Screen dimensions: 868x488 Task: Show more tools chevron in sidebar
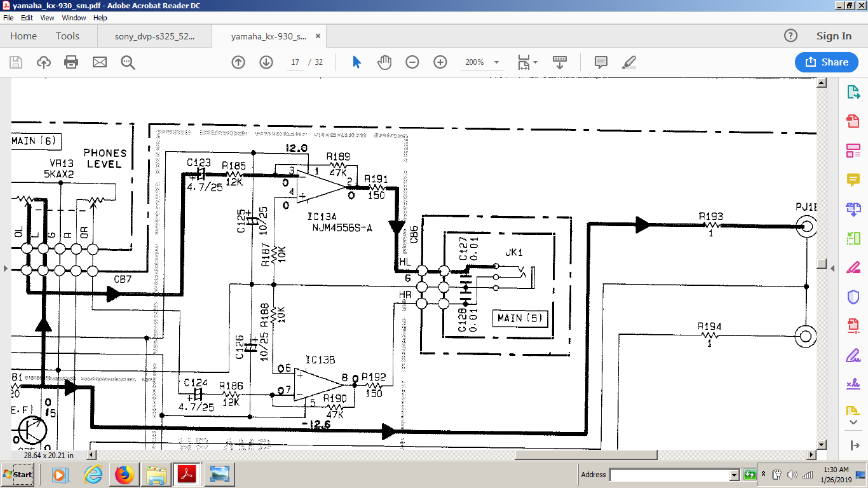pyautogui.click(x=853, y=423)
